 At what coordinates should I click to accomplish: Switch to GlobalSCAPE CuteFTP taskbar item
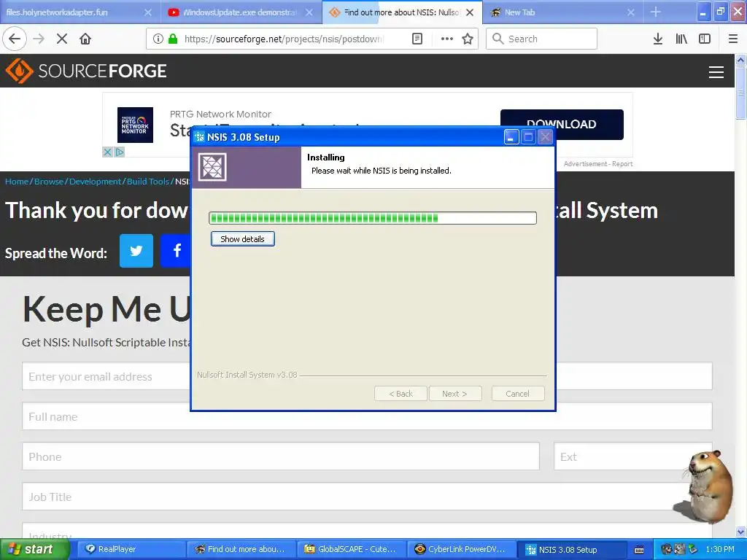[351, 549]
